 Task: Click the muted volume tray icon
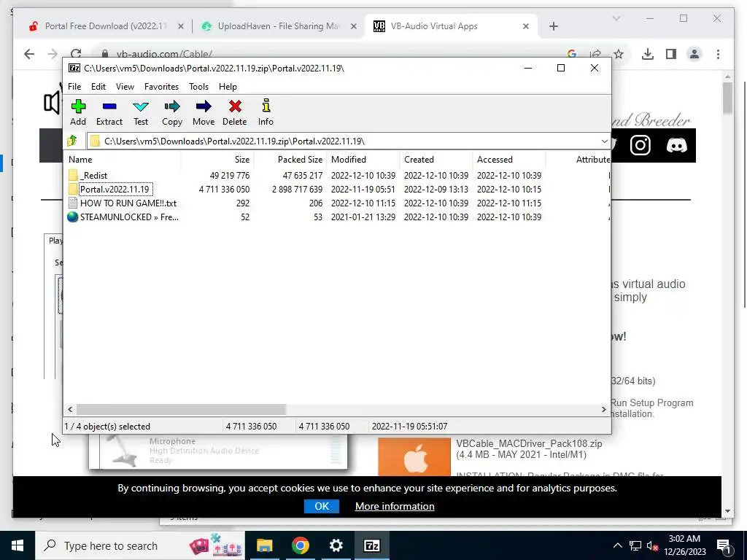tap(651, 545)
